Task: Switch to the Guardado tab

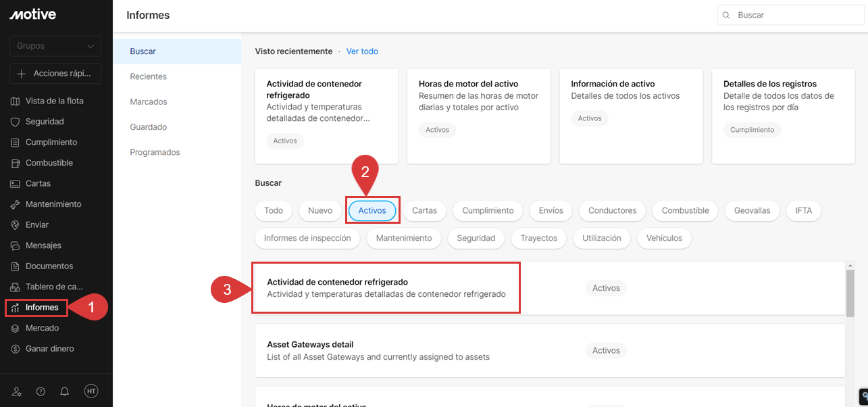Action: (x=177, y=127)
